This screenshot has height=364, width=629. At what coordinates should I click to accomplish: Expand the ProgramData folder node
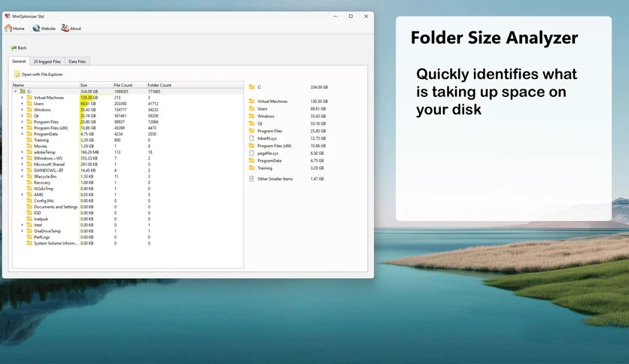tap(22, 134)
